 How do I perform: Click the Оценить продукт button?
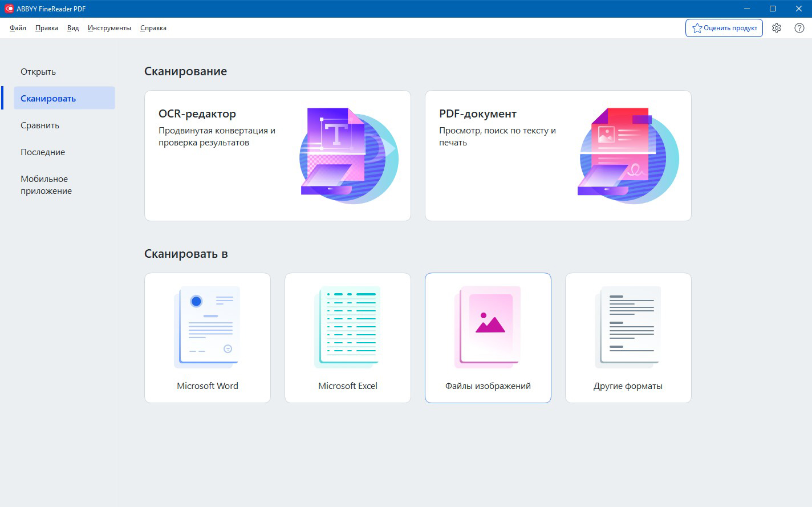click(724, 28)
